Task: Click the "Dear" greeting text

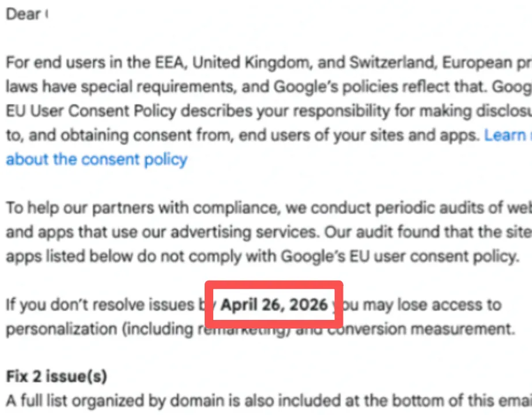Action: pyautogui.click(x=22, y=14)
